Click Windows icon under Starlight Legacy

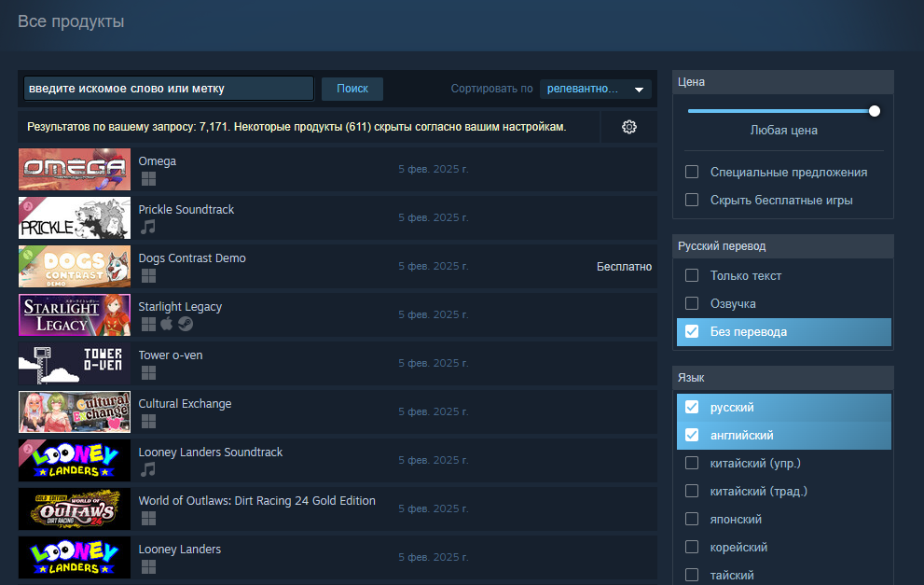[x=148, y=324]
